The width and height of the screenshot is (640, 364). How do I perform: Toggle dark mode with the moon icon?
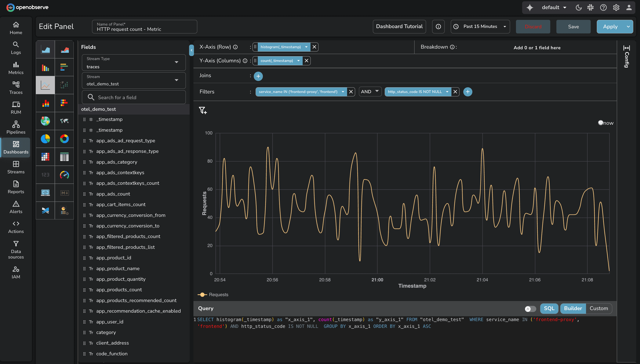pyautogui.click(x=578, y=7)
